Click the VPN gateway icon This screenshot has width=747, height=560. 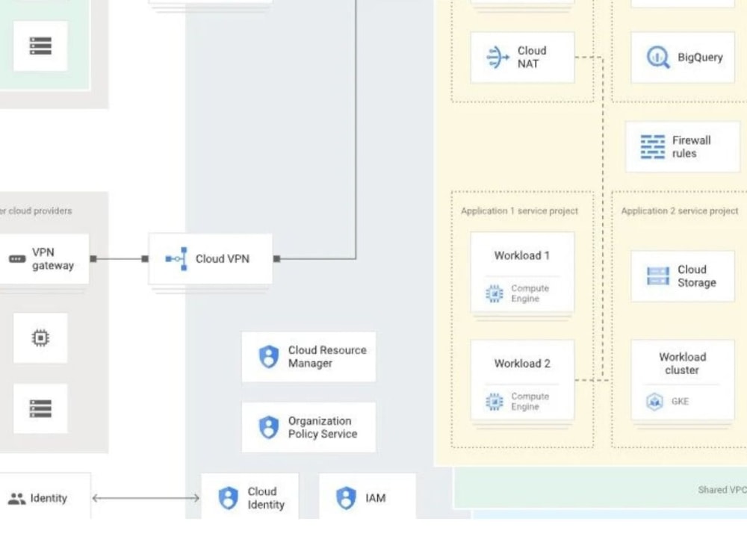[x=18, y=259]
